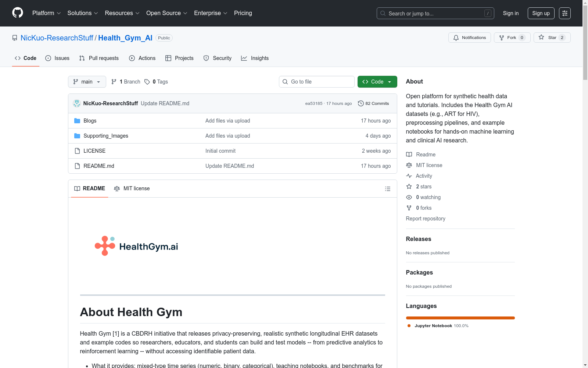The height and width of the screenshot is (368, 588).
Task: Fork the repository
Action: coord(512,38)
